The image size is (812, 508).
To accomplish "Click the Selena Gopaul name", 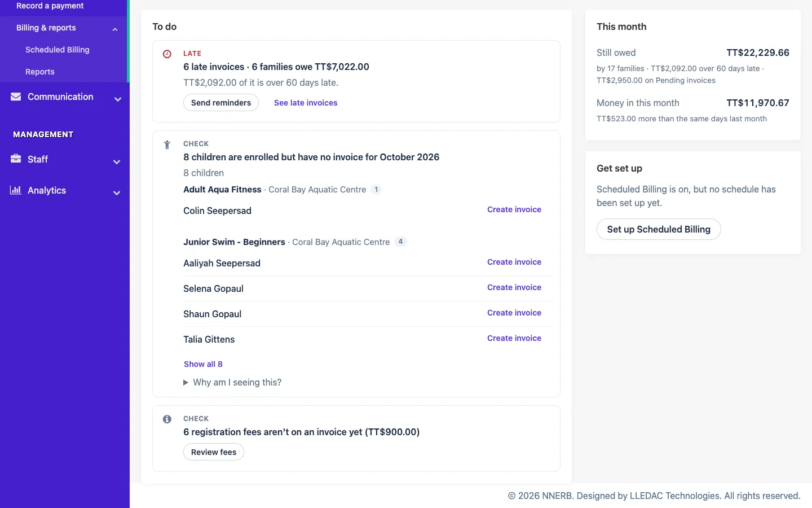I will pos(213,288).
